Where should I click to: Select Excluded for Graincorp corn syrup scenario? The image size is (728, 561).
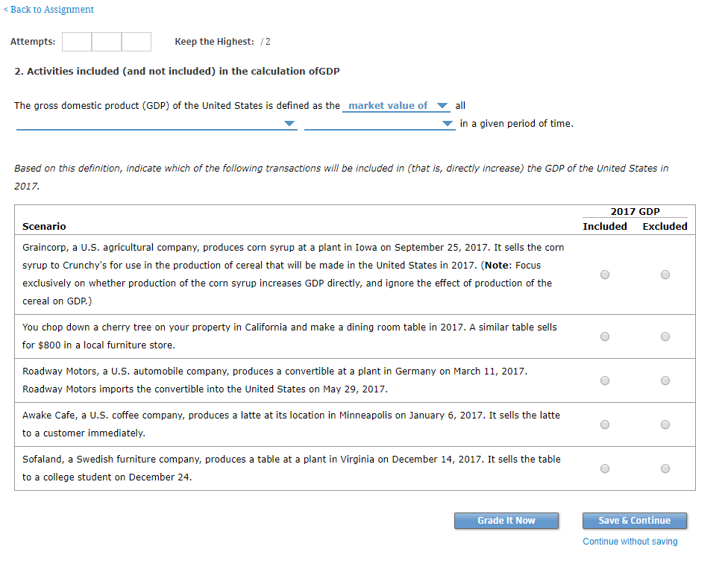tap(665, 275)
